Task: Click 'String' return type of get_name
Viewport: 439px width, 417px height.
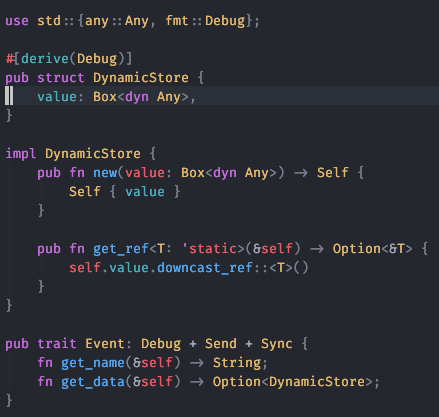Action: 237,363
